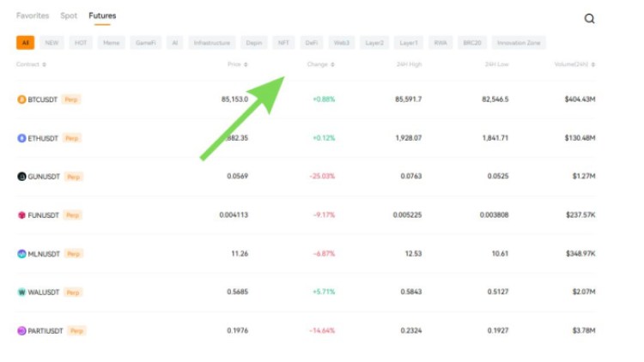Click the MLNUSDT coin icon
The height and width of the screenshot is (362, 644).
click(21, 254)
